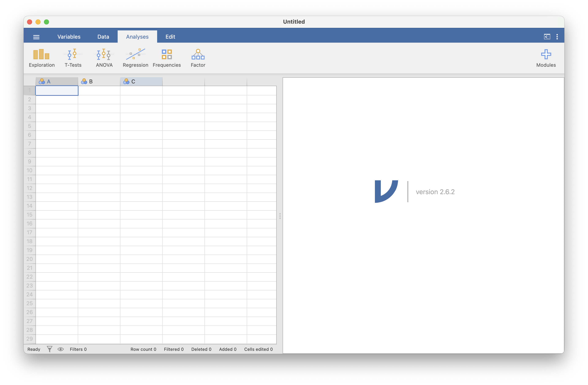
Task: Open the filter funnel icon
Action: click(x=49, y=349)
